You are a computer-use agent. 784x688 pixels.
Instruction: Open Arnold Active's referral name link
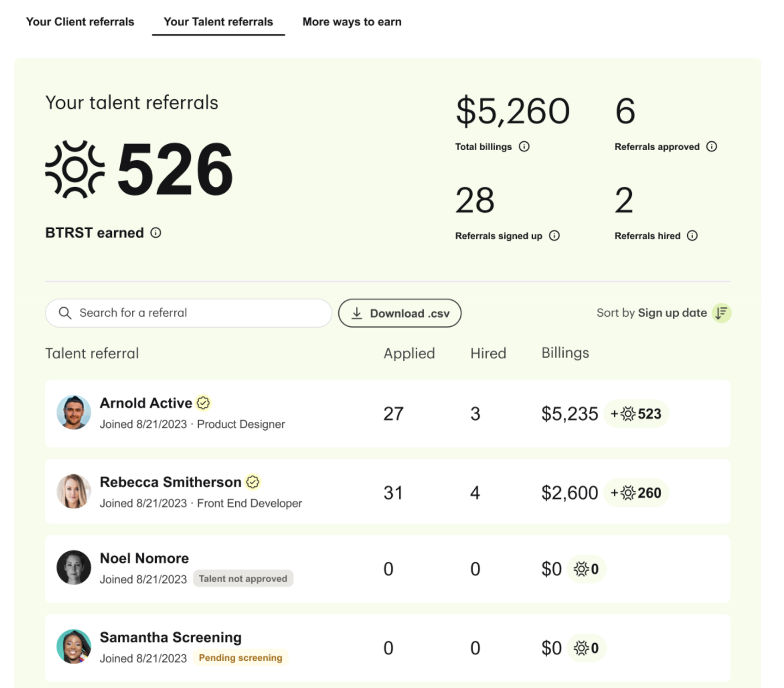coord(146,403)
